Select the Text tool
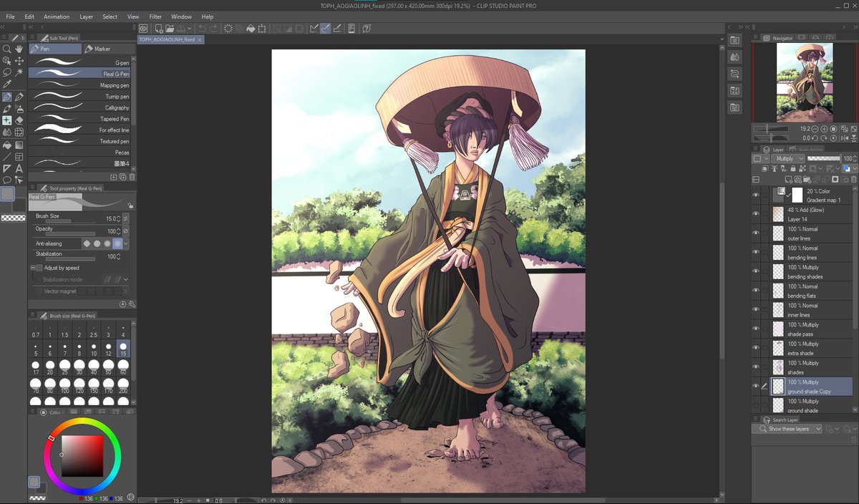This screenshot has height=504, width=859. click(x=19, y=168)
